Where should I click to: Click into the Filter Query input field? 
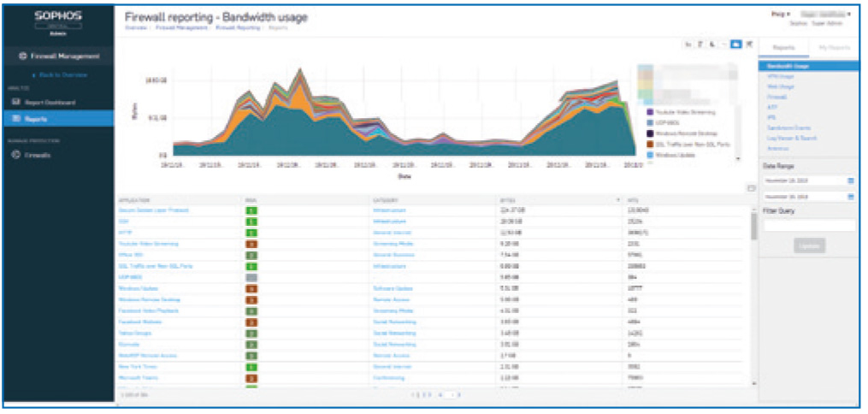[x=809, y=226]
